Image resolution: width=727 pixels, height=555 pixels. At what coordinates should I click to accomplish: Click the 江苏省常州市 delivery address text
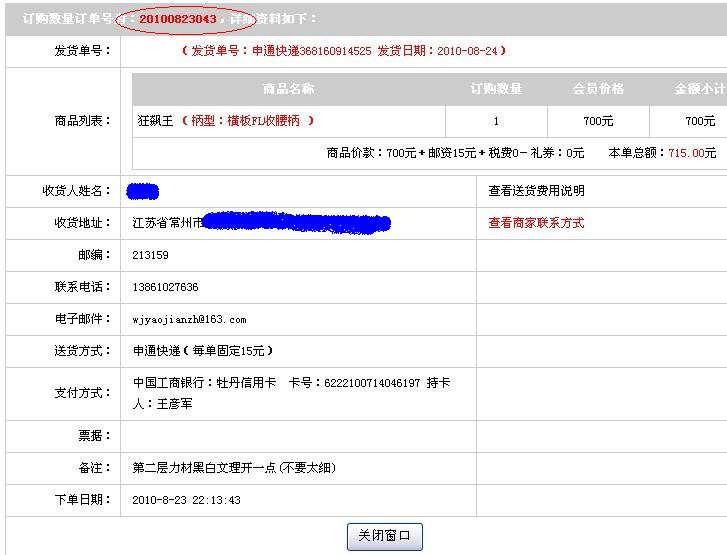[x=167, y=223]
